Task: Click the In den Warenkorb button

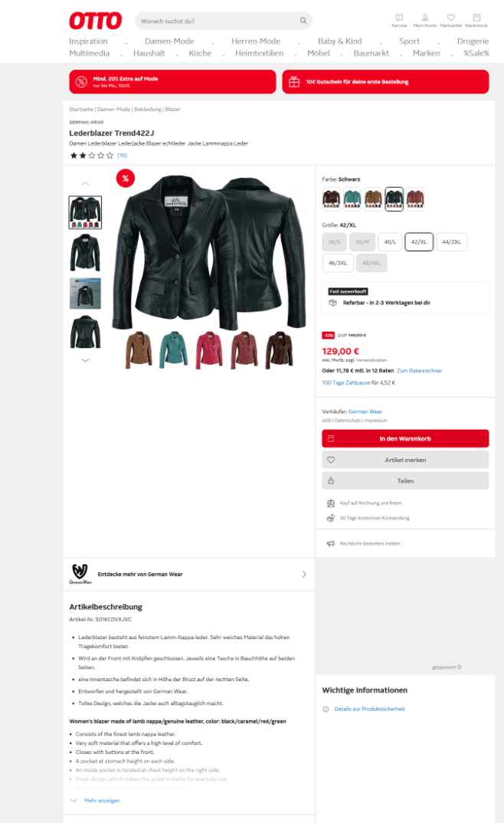Action: point(405,438)
